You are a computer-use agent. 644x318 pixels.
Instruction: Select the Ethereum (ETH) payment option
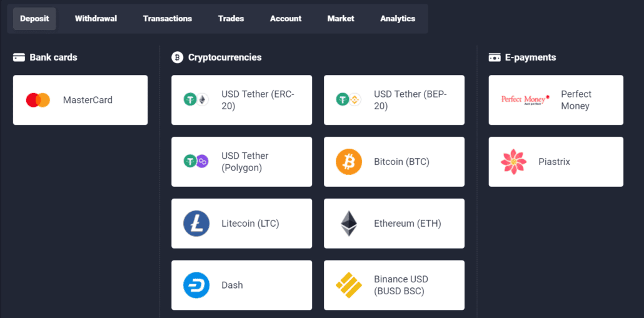[x=407, y=224]
